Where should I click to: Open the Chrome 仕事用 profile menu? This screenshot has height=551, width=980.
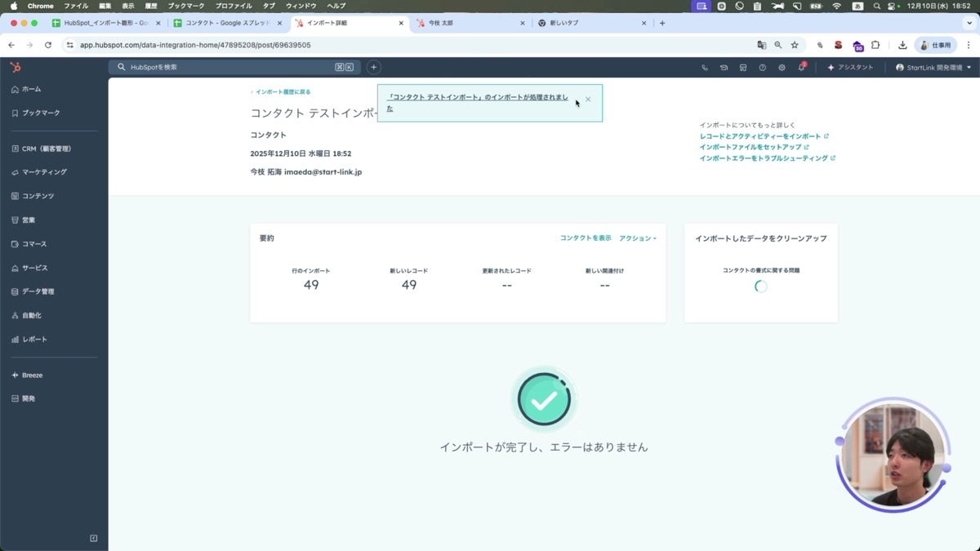[x=936, y=45]
